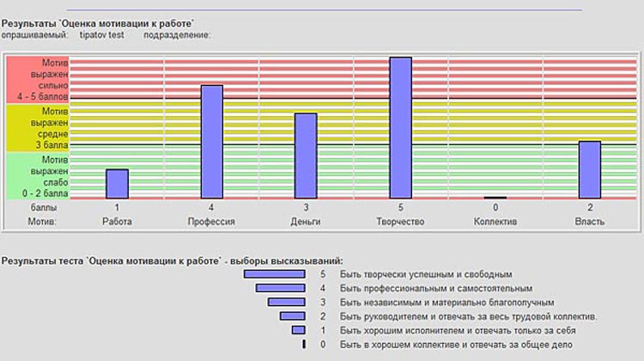Click the score value '0' above Коллектив label
Image resolution: width=644 pixels, height=361 pixels.
[495, 208]
